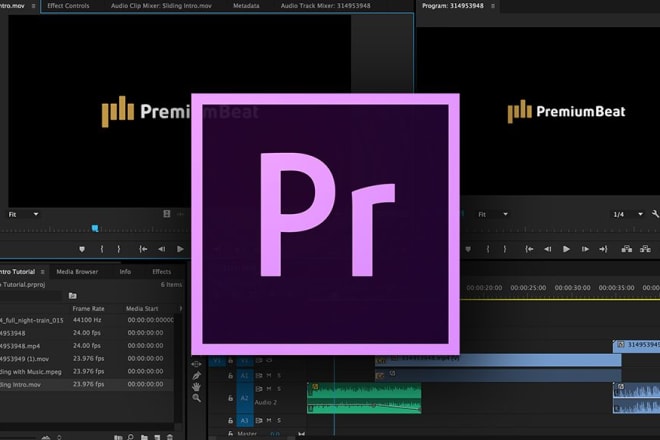The width and height of the screenshot is (660, 440).
Task: Go to In point in Program monitor
Action: click(x=530, y=249)
